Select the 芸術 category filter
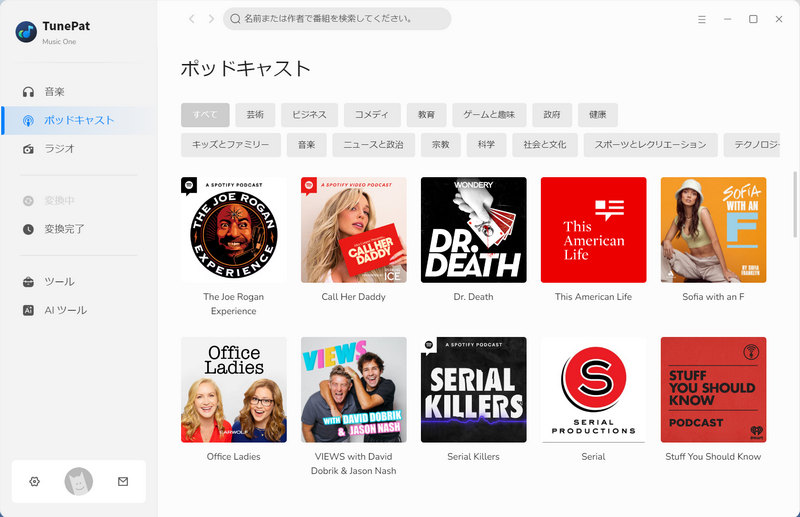This screenshot has height=517, width=800. 255,115
